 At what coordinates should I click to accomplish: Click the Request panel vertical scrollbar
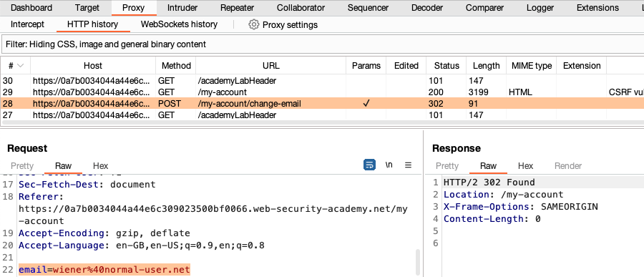pyautogui.click(x=418, y=261)
